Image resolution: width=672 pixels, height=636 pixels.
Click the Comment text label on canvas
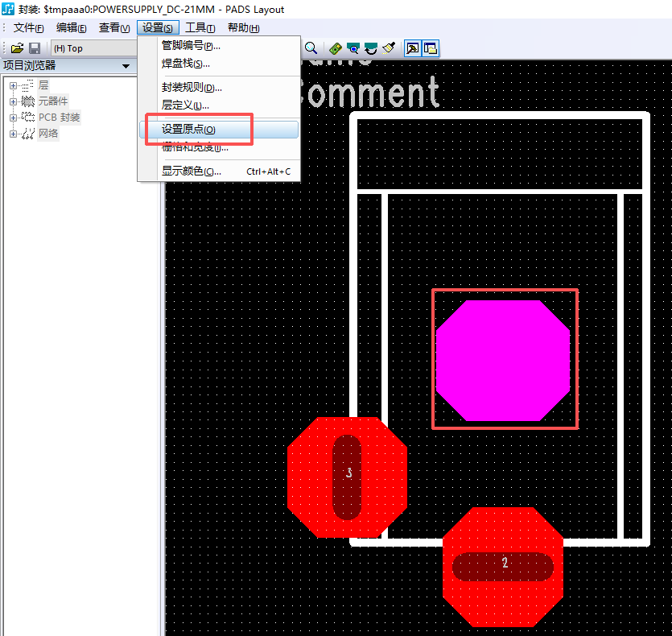[x=369, y=93]
